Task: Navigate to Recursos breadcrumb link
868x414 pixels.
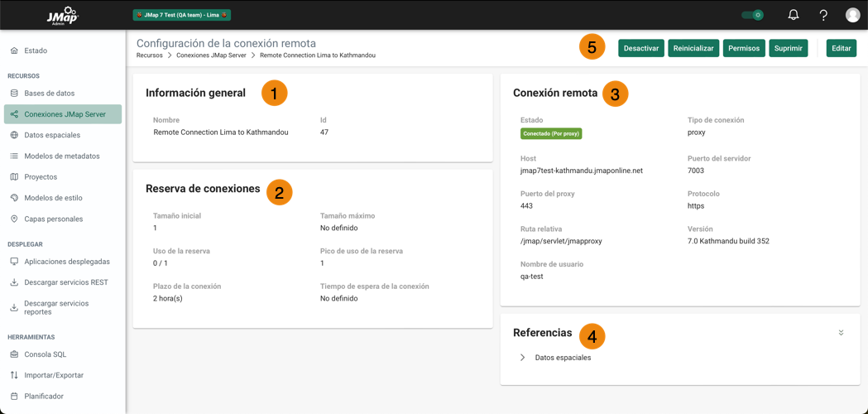Action: [x=150, y=55]
